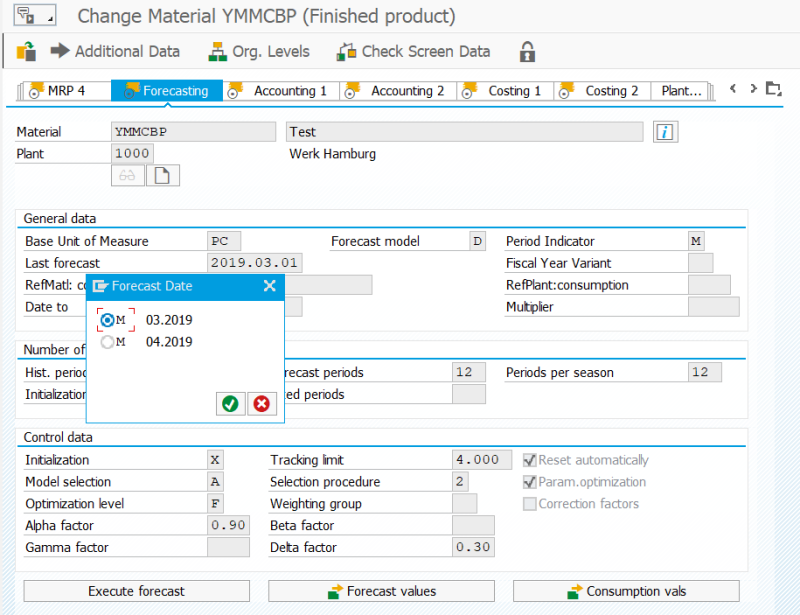The image size is (800, 615).
Task: Click the Other Material icon in toolbar
Action: [26, 52]
